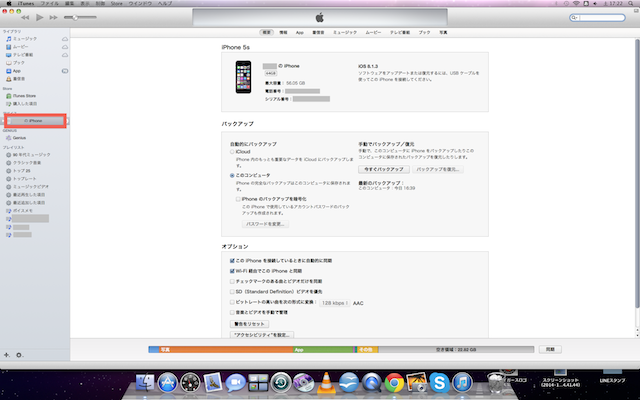
Task: Click the volume slider knob
Action: pos(76,18)
